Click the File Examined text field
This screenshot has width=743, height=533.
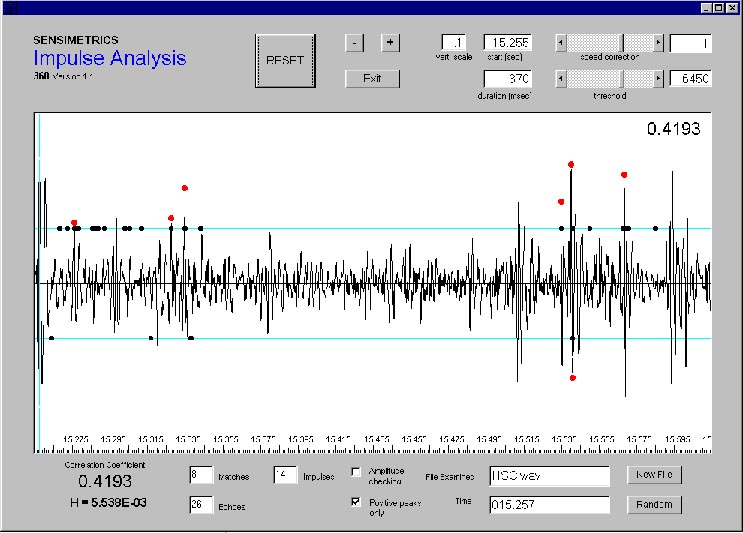pyautogui.click(x=548, y=476)
